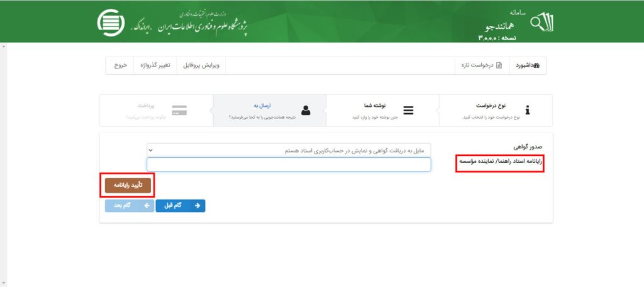
Task: Focus the supervisor email input field
Action: pyautogui.click(x=289, y=164)
